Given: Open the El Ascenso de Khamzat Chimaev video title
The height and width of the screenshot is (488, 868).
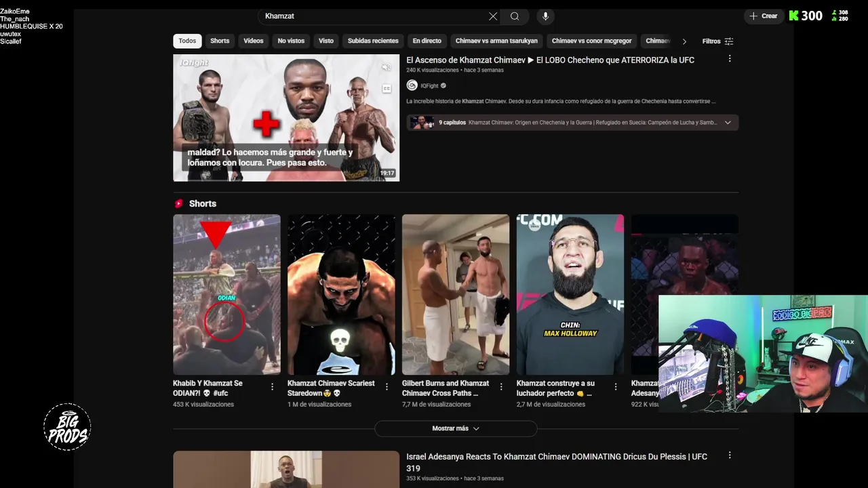Looking at the screenshot, I should [x=550, y=60].
